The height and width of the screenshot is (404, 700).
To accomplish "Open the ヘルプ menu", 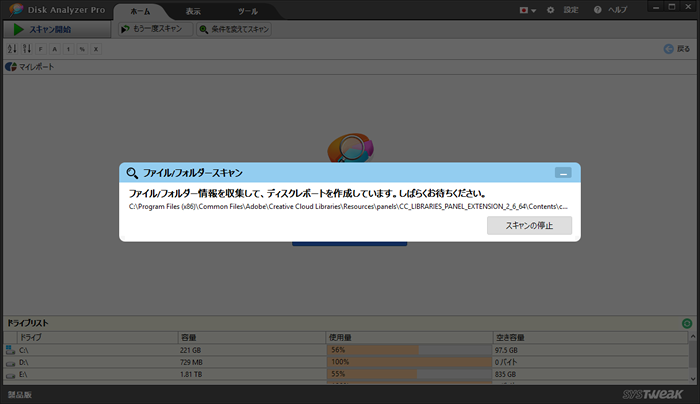I will (617, 10).
